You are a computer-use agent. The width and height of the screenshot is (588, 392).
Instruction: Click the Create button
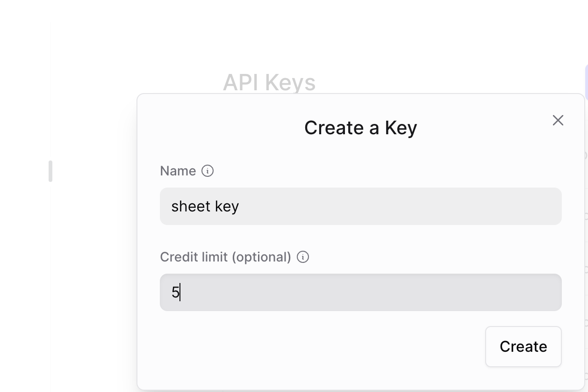[x=523, y=347]
